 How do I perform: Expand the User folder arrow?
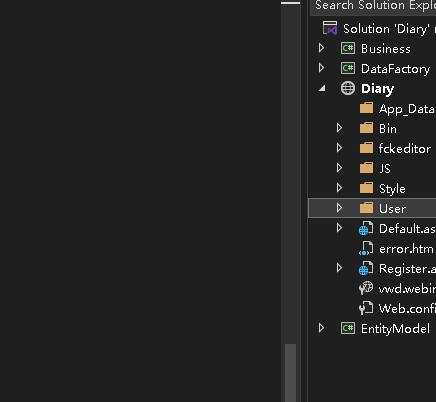point(339,208)
